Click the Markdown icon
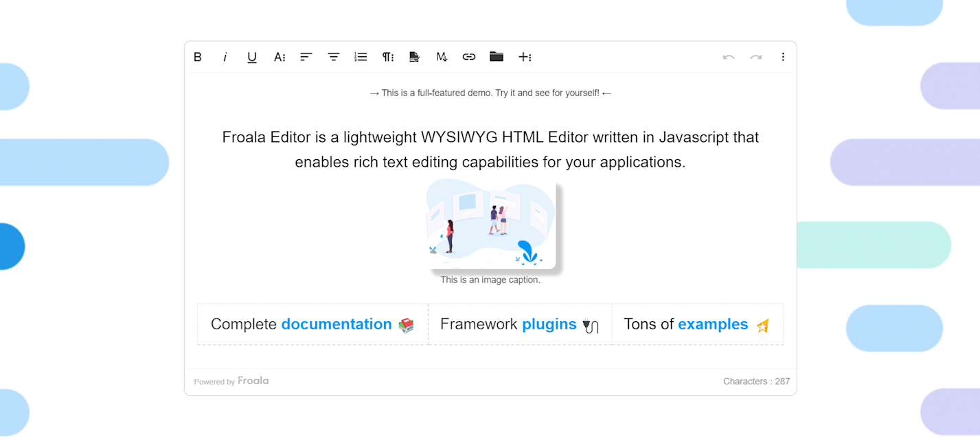980x446 pixels. 442,57
